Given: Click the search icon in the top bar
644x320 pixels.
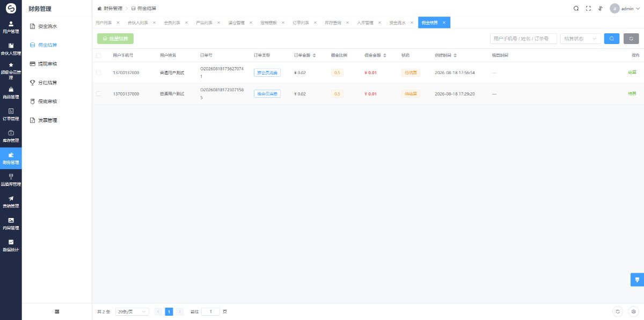Looking at the screenshot, I should coord(576,9).
